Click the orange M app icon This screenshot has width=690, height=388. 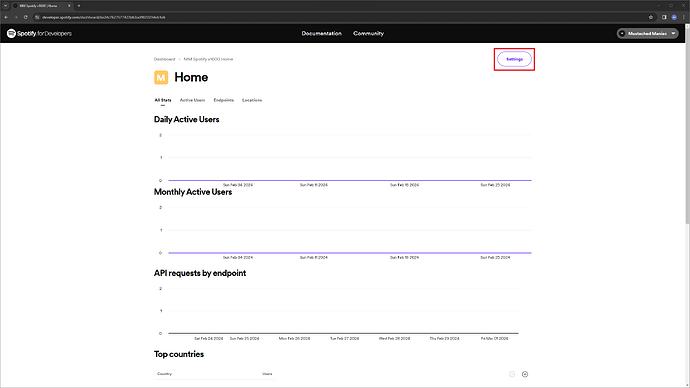click(161, 77)
